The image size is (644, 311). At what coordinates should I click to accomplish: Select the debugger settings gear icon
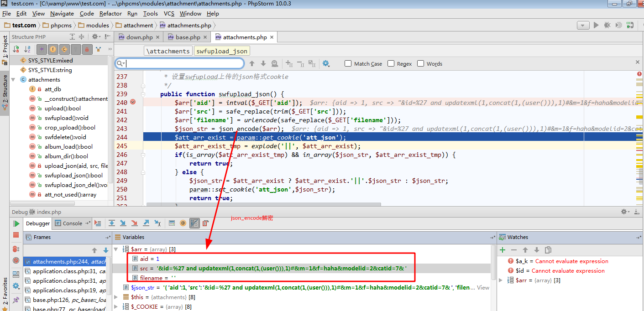[x=623, y=212]
